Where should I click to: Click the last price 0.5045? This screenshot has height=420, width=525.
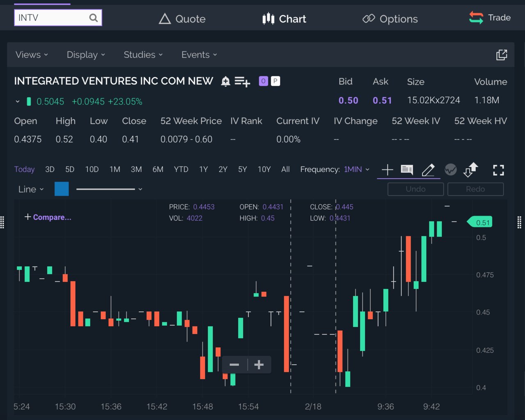[x=50, y=102]
